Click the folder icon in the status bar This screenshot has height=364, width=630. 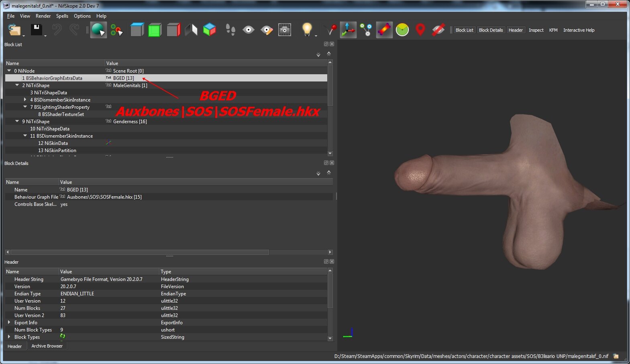616,356
